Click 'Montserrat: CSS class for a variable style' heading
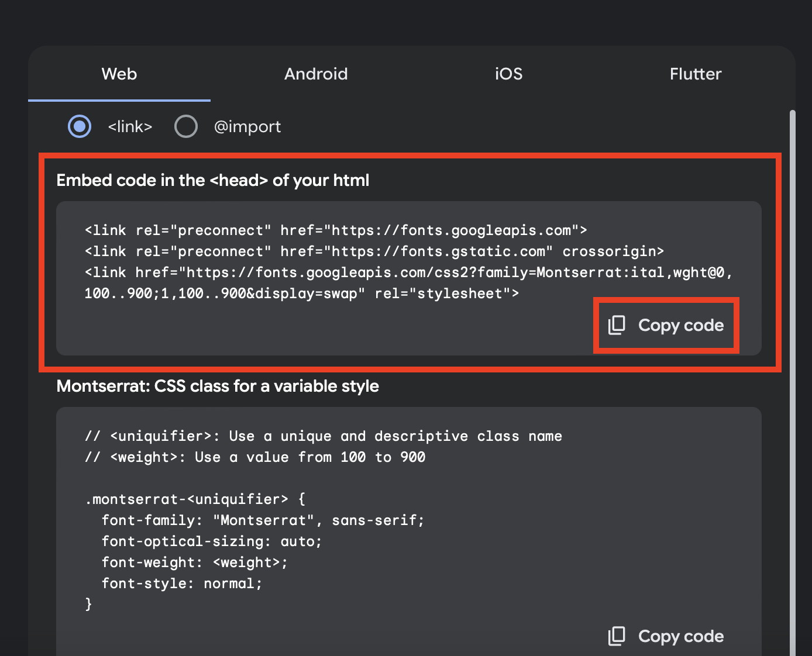The height and width of the screenshot is (656, 812). coord(218,386)
